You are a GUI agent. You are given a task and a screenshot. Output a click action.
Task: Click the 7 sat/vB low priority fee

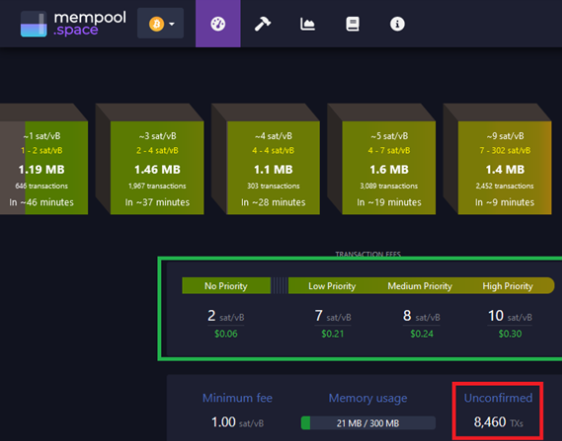[x=333, y=316]
